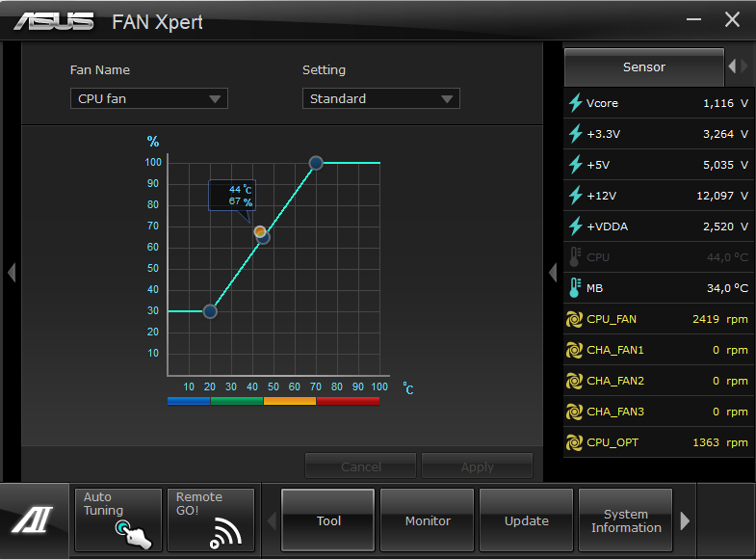The width and height of the screenshot is (756, 559).
Task: Open the Update menu
Action: [x=526, y=519]
